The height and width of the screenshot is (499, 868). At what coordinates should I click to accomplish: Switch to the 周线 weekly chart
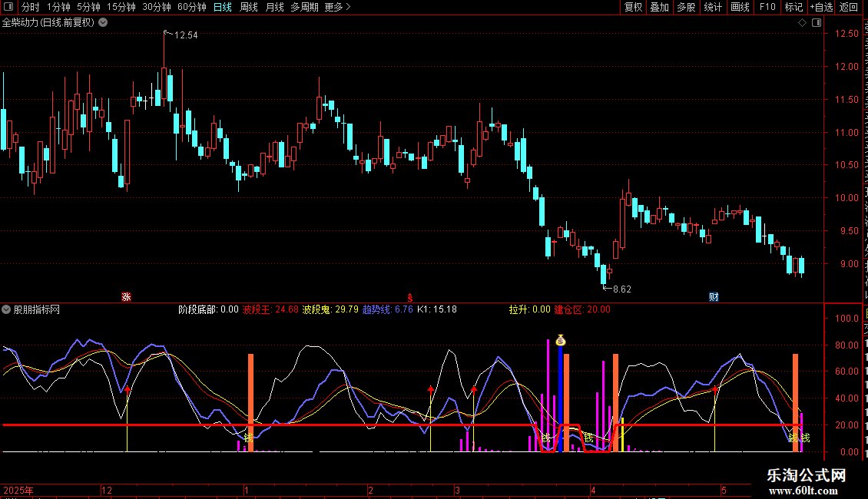click(249, 7)
